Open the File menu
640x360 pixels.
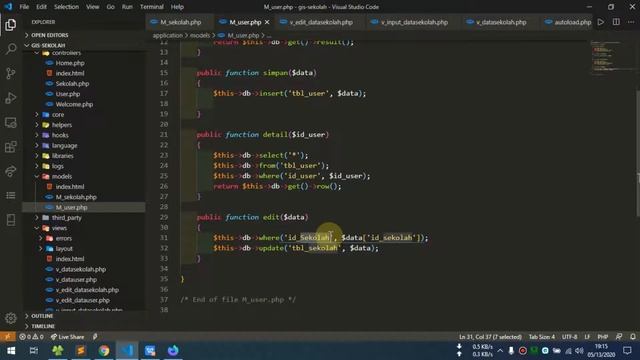click(x=24, y=7)
